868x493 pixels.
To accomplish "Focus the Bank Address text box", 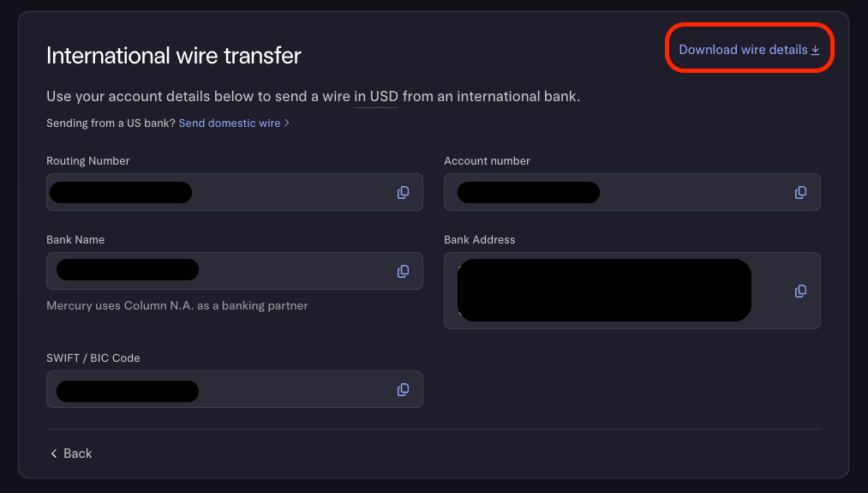I will 769,292.
